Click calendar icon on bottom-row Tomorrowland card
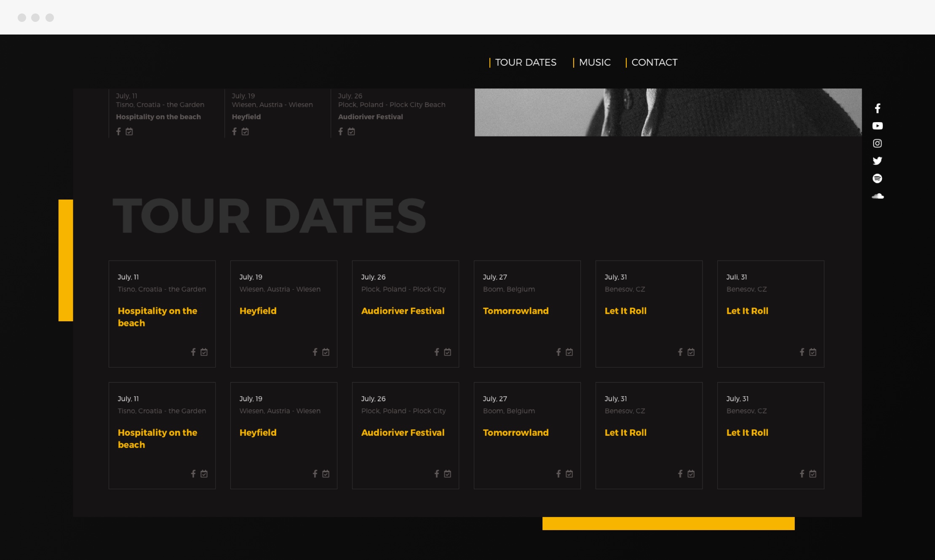Image resolution: width=935 pixels, height=560 pixels. coord(569,474)
